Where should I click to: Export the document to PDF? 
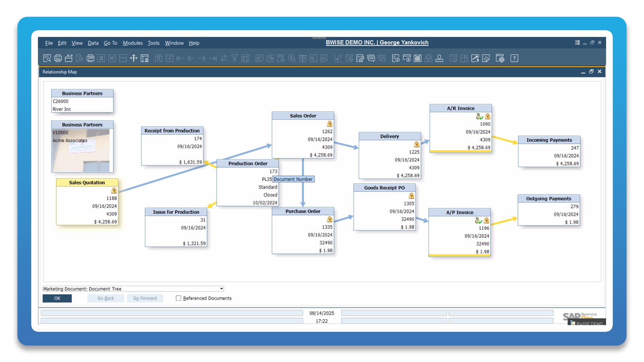coord(123,58)
